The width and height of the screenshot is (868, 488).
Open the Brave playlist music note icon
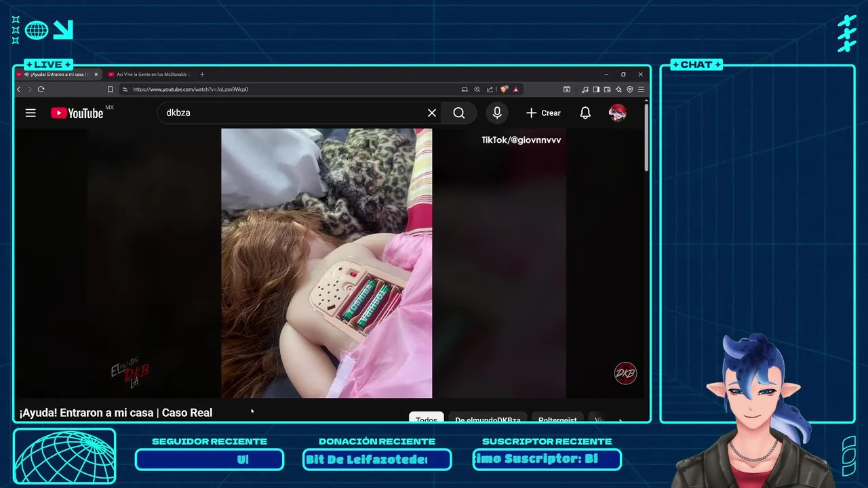(x=585, y=89)
